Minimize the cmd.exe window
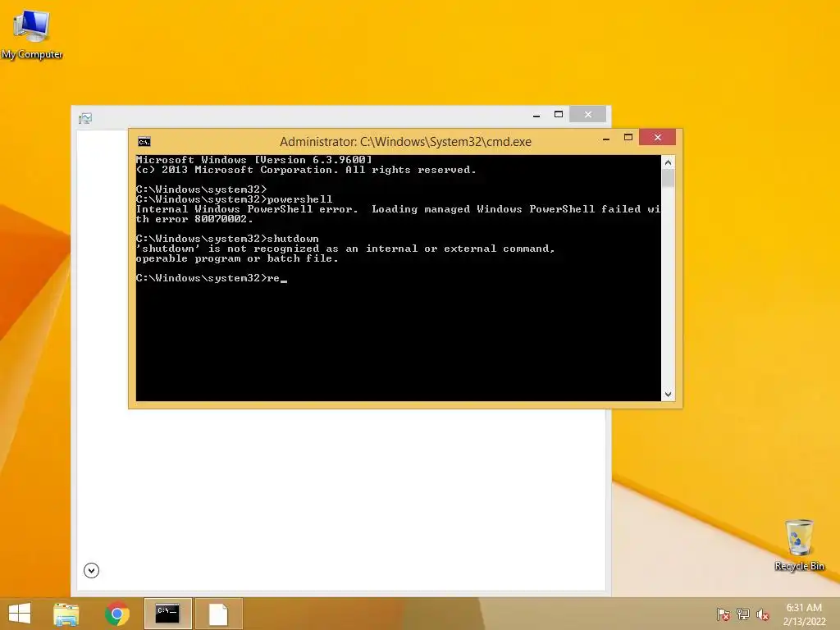This screenshot has width=840, height=630. (606, 138)
